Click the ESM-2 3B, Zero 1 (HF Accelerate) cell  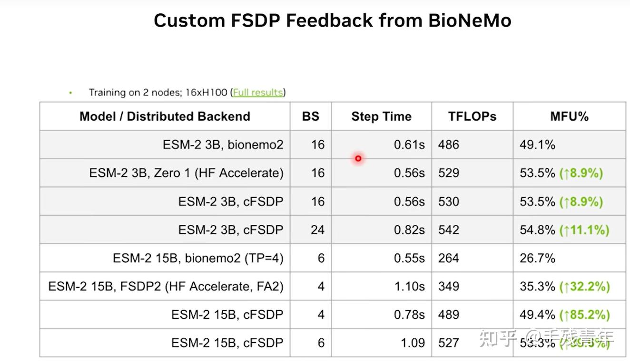(x=186, y=173)
